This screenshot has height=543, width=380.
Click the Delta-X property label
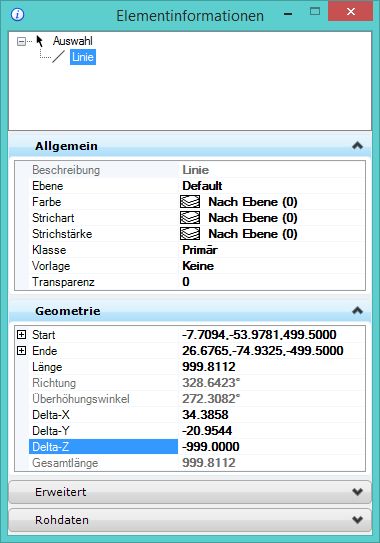[51, 415]
